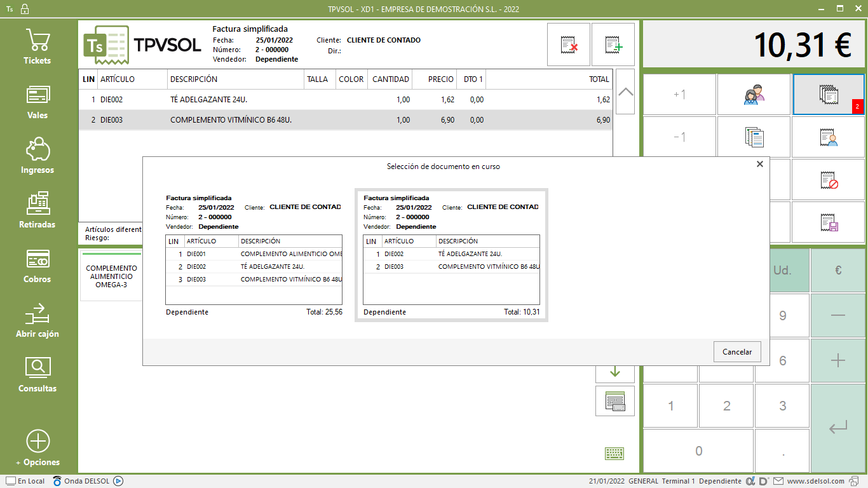This screenshot has height=488, width=868.
Task: Click the mail envelope icon in status bar
Action: (x=778, y=481)
